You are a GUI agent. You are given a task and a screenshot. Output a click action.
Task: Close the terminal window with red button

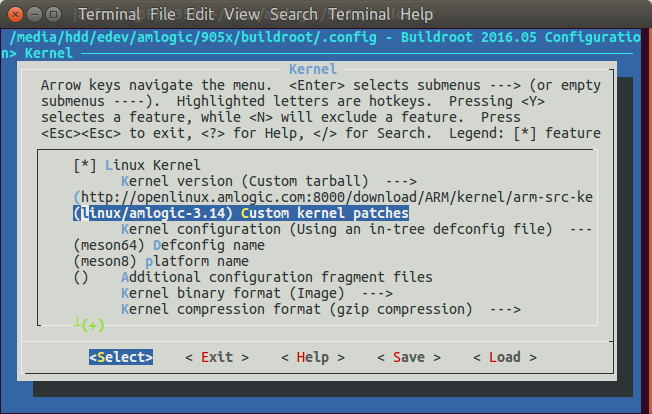coord(15,15)
